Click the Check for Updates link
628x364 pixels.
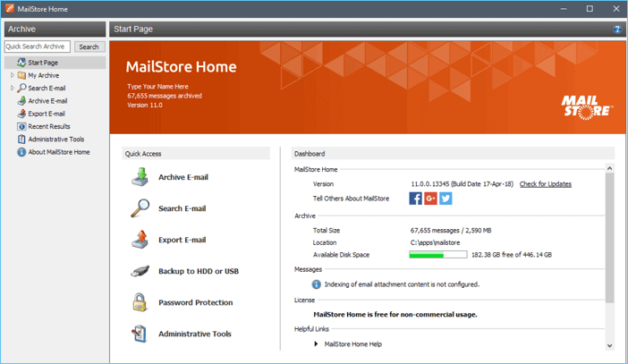coord(546,184)
